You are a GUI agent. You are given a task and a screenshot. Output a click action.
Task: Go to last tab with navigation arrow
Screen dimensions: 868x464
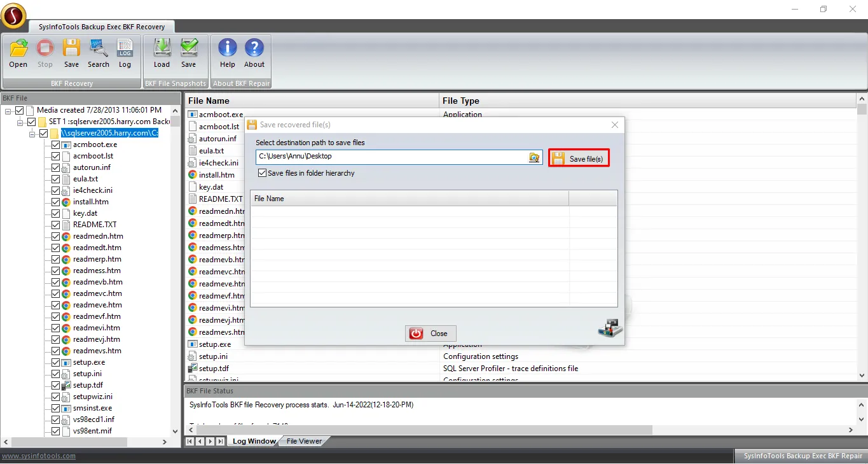220,441
